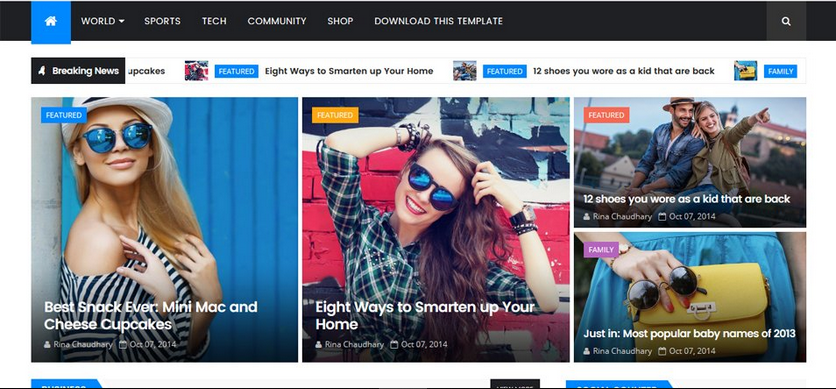This screenshot has height=389, width=836.
Task: Open the SPORTS menu item
Action: (x=162, y=21)
